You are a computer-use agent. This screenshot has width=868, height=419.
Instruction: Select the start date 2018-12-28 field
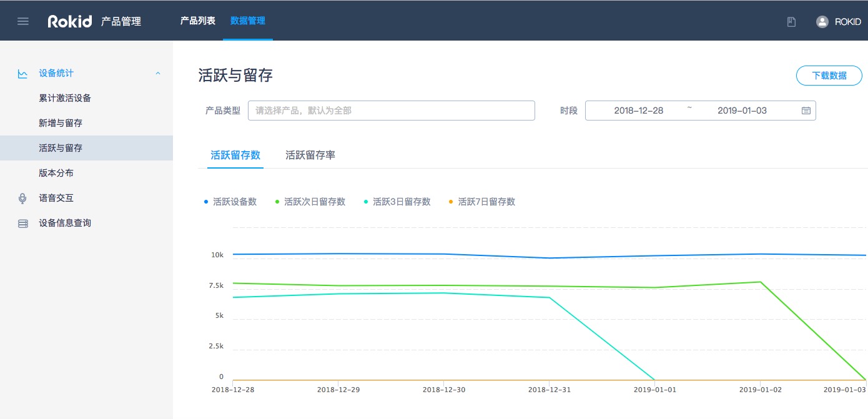point(638,111)
